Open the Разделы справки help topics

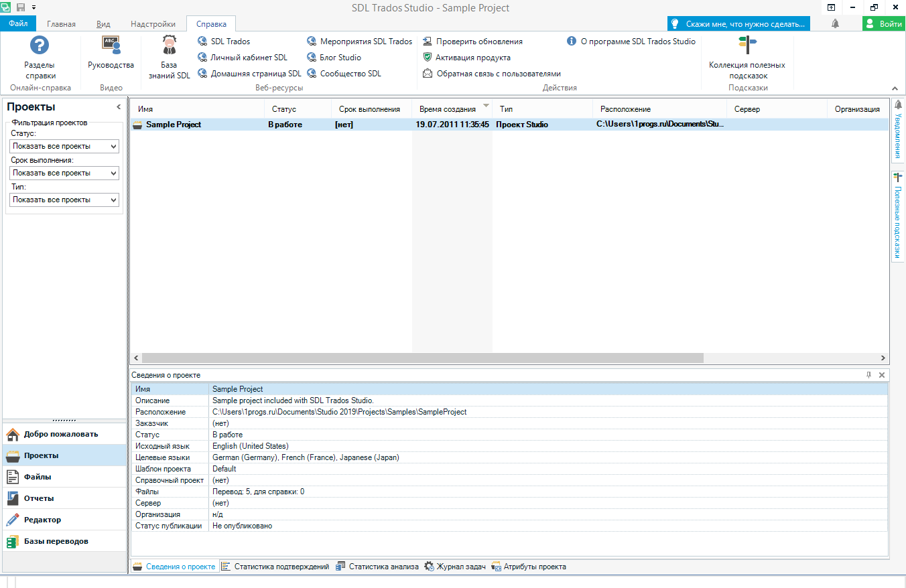(40, 58)
